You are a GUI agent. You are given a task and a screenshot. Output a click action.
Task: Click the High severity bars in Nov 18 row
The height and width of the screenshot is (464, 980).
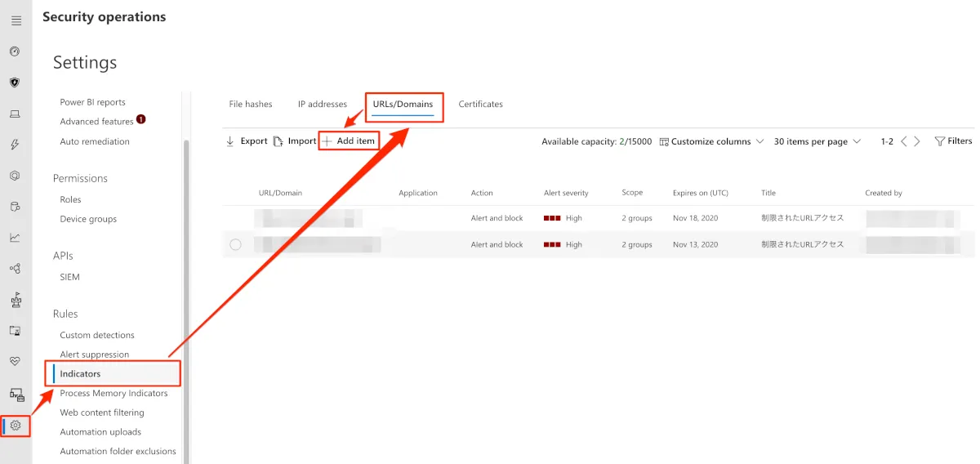click(552, 218)
